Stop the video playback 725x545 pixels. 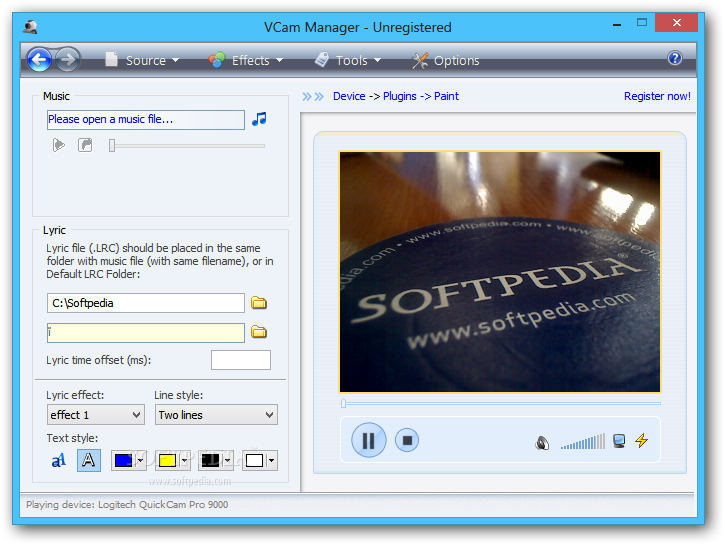[x=407, y=440]
